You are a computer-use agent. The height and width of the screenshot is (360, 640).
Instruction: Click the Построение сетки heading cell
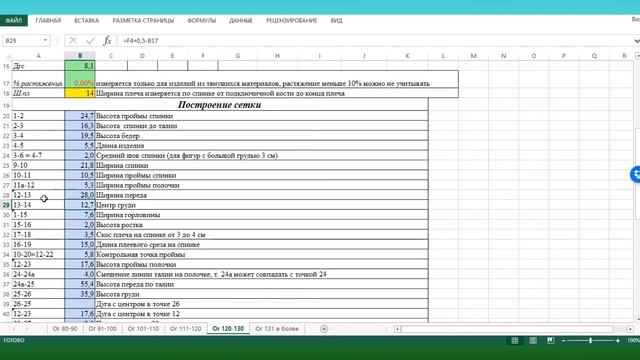click(220, 104)
